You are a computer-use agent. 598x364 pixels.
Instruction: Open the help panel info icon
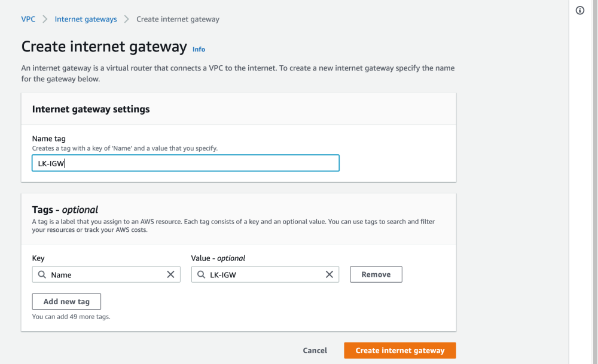pos(579,10)
